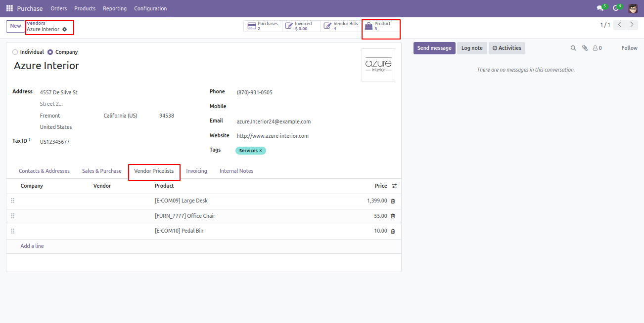Click the Purchase app title
The image size is (644, 323).
click(30, 8)
